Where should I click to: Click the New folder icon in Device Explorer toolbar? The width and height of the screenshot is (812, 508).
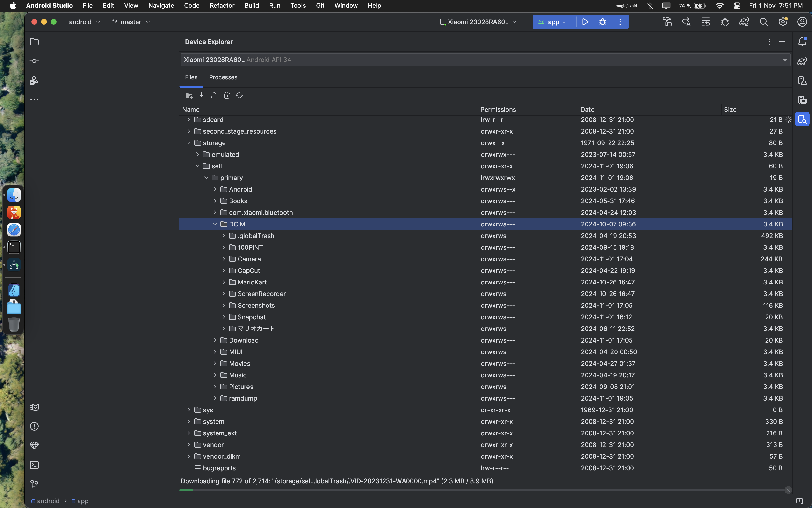pyautogui.click(x=189, y=95)
